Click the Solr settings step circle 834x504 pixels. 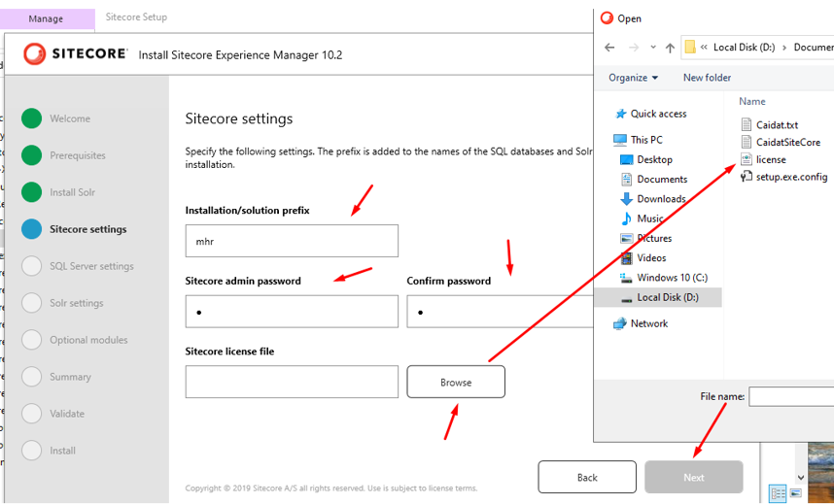pos(31,303)
